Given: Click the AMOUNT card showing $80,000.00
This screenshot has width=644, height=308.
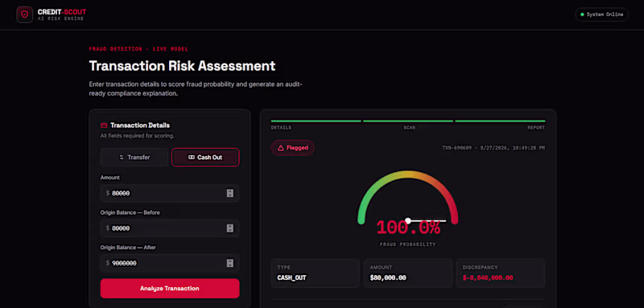Looking at the screenshot, I should click(408, 273).
